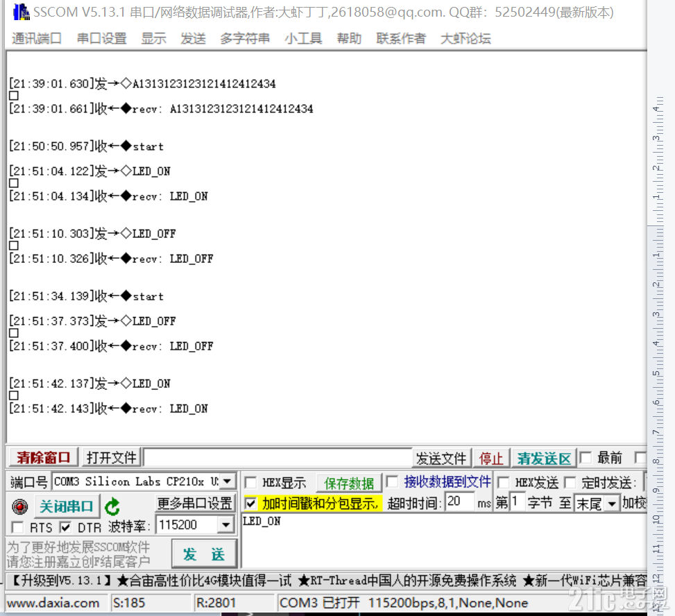Open the 联系作者 menu

[x=400, y=38]
